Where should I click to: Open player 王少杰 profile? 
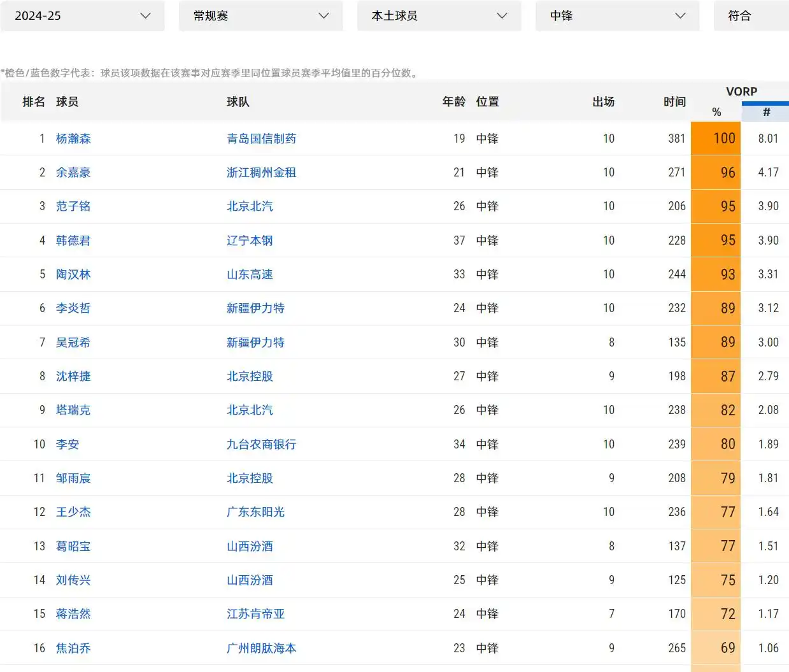73,512
